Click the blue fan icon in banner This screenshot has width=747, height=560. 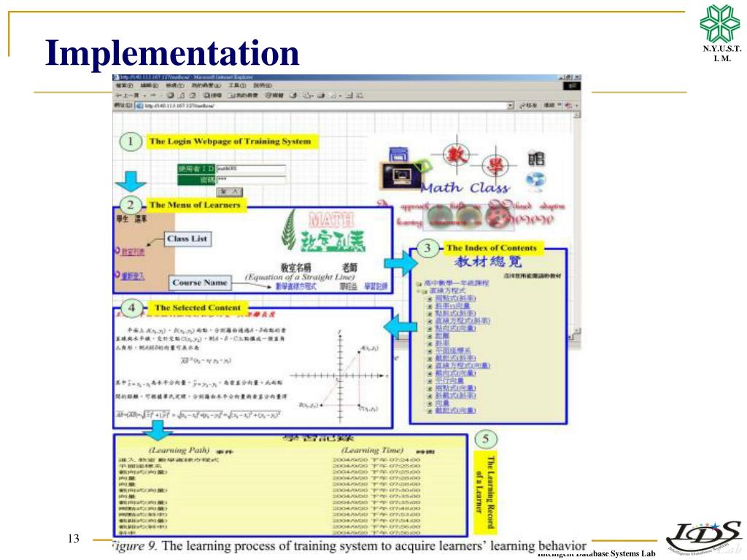coord(535,182)
